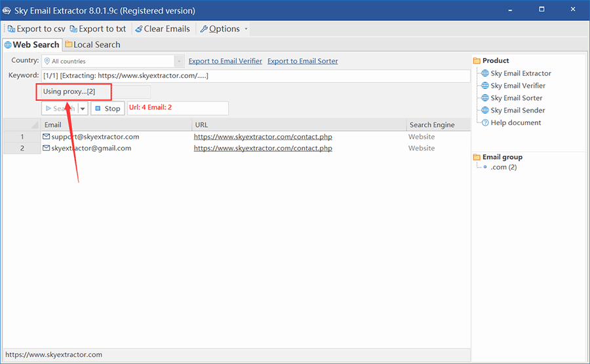Click the Using proxy progress bar
590x364 pixels.
click(x=96, y=92)
